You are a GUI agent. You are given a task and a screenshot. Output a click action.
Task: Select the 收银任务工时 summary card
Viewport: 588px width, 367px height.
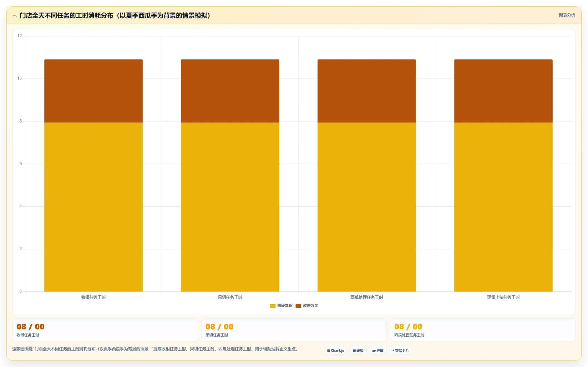[105, 330]
